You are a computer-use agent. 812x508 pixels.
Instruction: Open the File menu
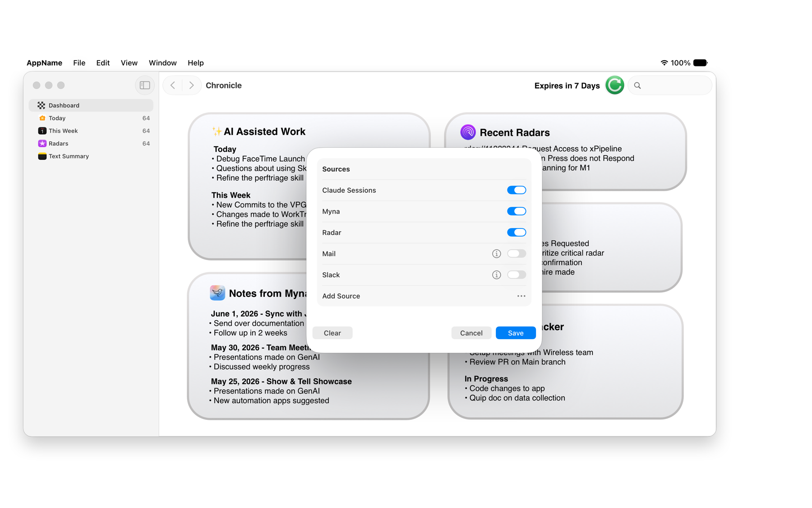click(79, 63)
